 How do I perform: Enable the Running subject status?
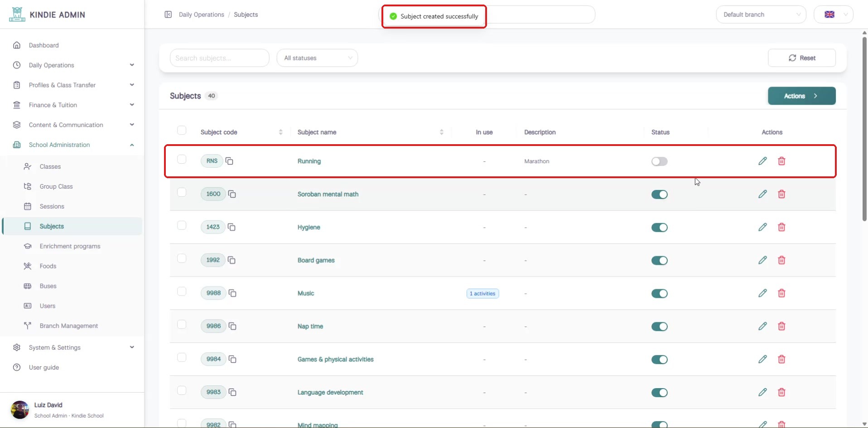(659, 161)
